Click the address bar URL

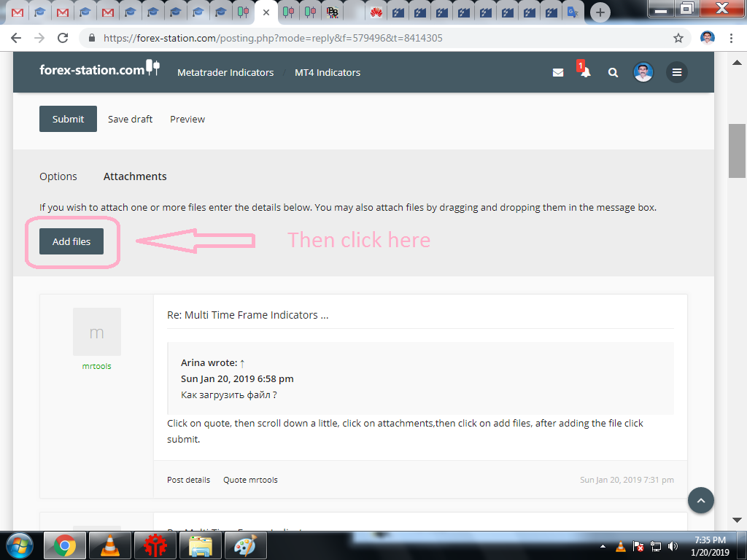(273, 38)
